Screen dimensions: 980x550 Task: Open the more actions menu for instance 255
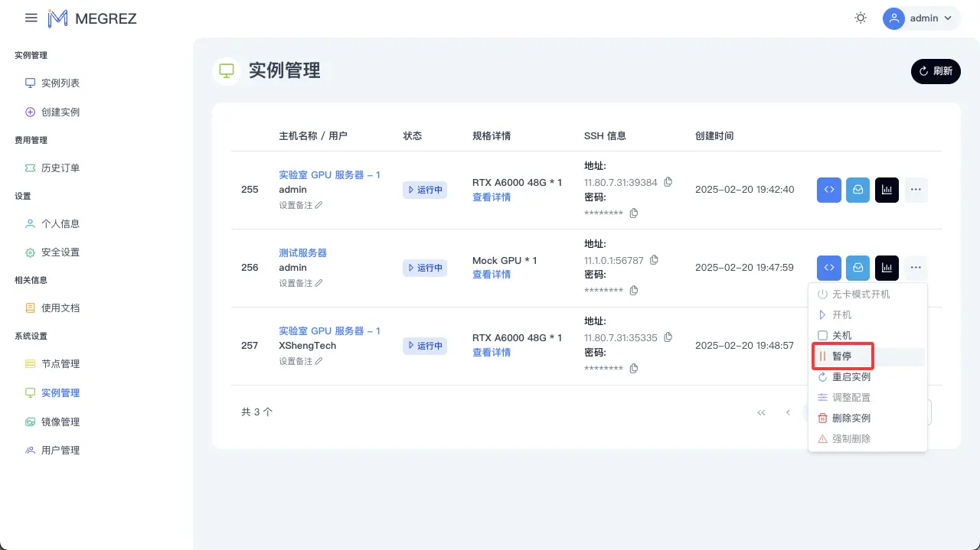[x=916, y=190]
